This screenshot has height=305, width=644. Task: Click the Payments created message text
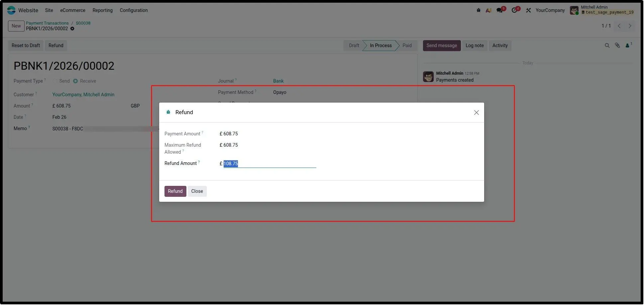(x=455, y=80)
